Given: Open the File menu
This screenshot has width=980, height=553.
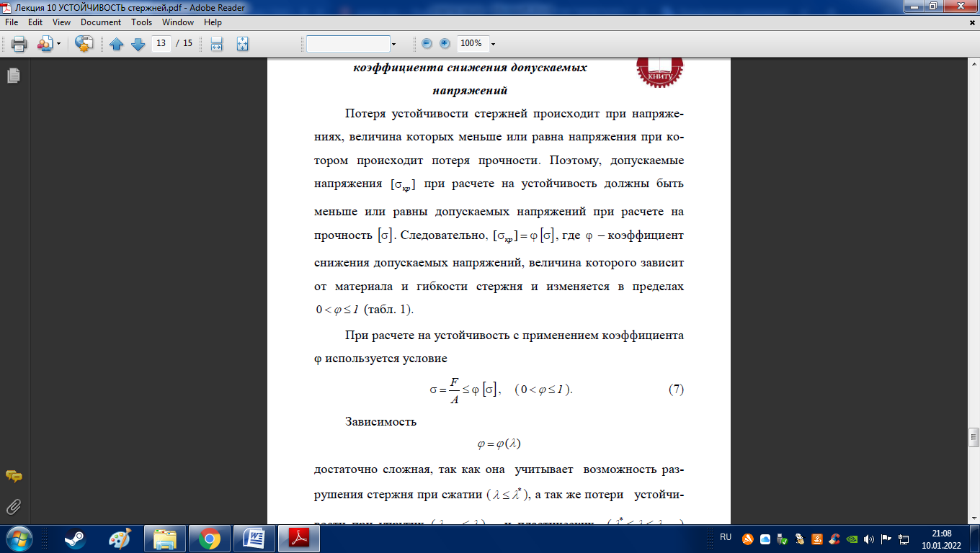Looking at the screenshot, I should 11,22.
